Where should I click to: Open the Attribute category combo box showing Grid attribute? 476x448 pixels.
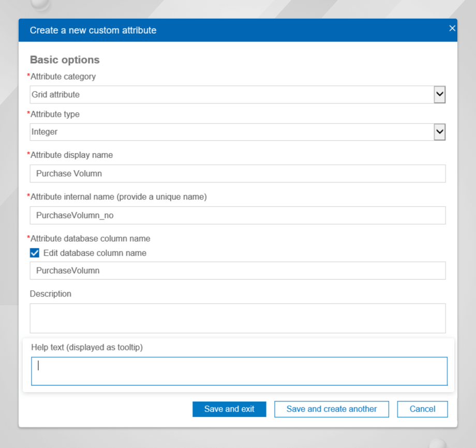(x=231, y=95)
